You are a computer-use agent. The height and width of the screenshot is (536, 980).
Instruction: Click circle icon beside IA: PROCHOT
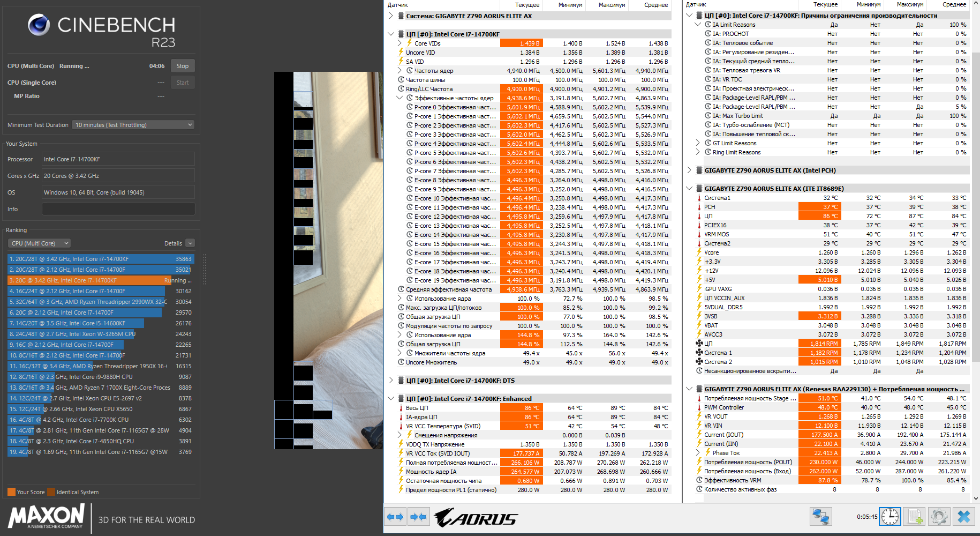(x=708, y=34)
